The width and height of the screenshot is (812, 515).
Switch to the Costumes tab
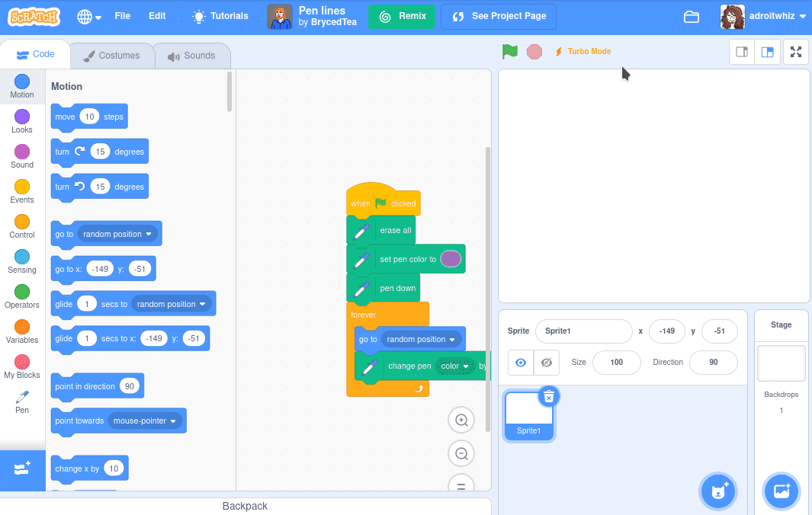[112, 56]
